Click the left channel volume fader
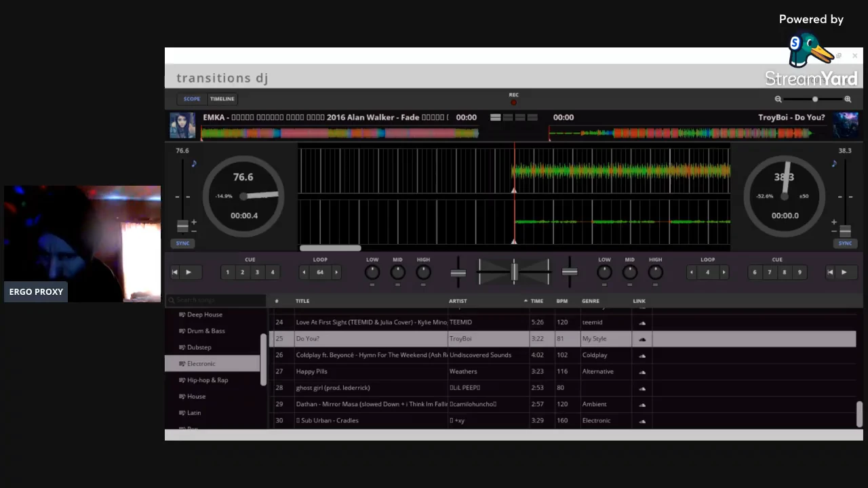Viewport: 868px width, 488px height. [x=458, y=273]
